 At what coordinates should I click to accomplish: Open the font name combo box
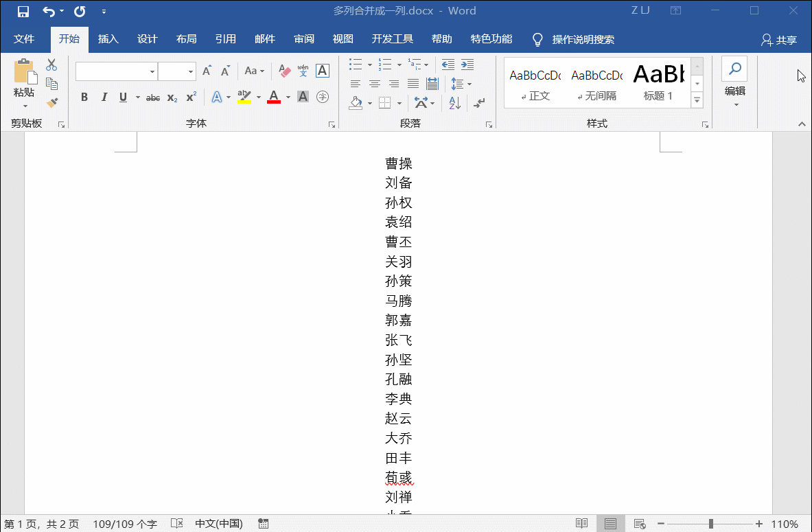click(x=117, y=71)
